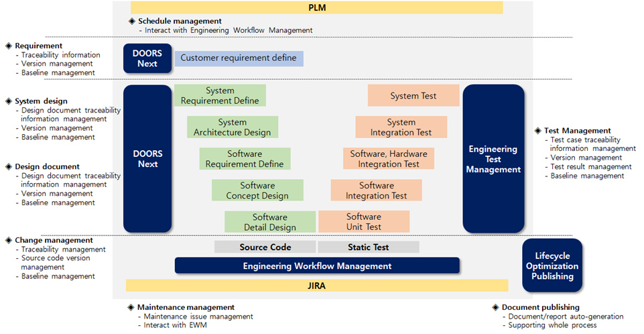Select the System Integration Test box
This screenshot has width=644, height=334.
401,127
